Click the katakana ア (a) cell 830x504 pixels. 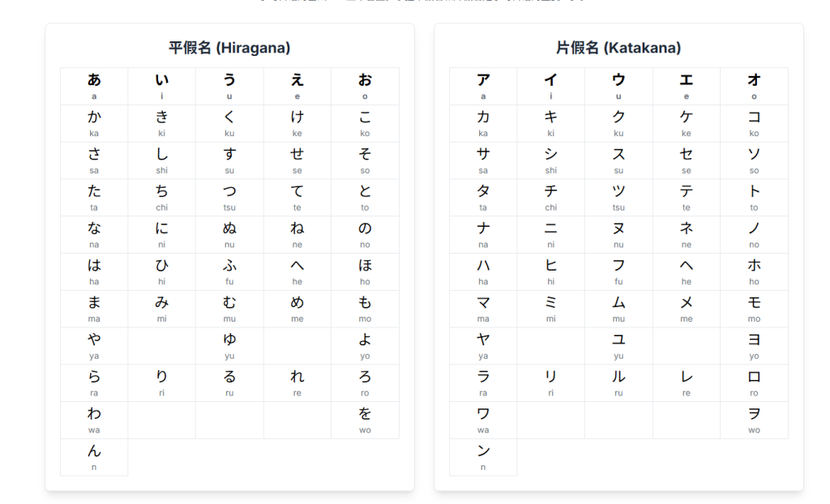point(483,86)
